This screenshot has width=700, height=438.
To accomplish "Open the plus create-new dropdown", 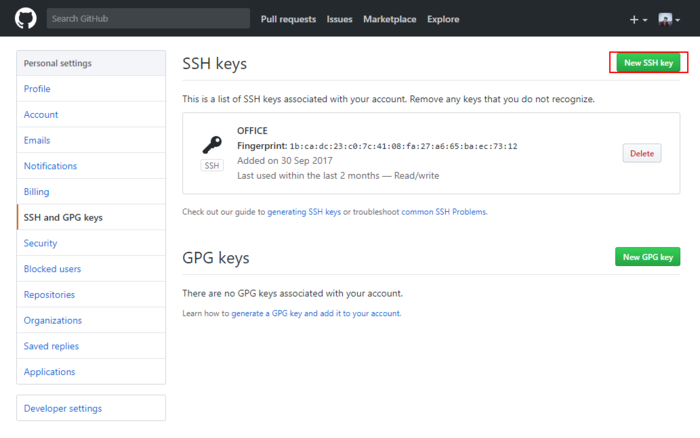I will [x=638, y=19].
